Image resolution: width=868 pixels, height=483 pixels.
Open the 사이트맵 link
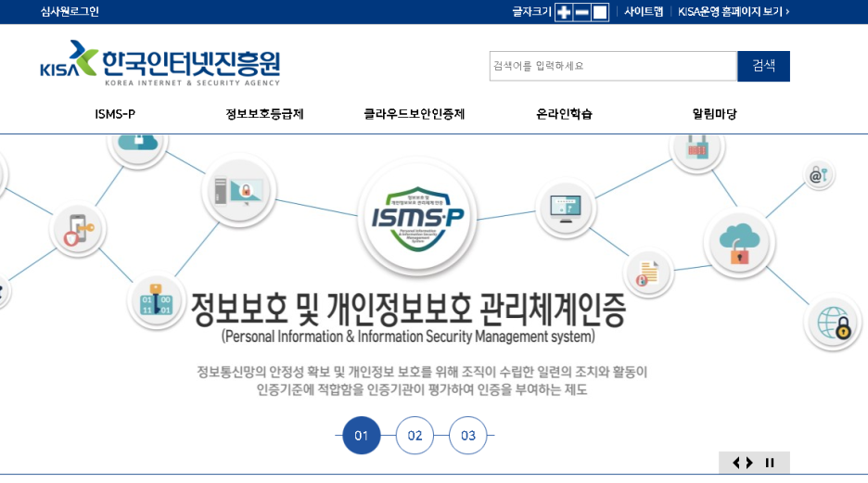click(x=644, y=12)
